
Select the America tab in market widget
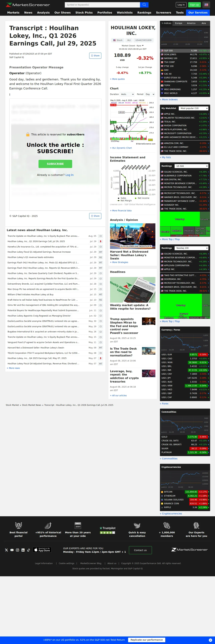coord(191,23)
